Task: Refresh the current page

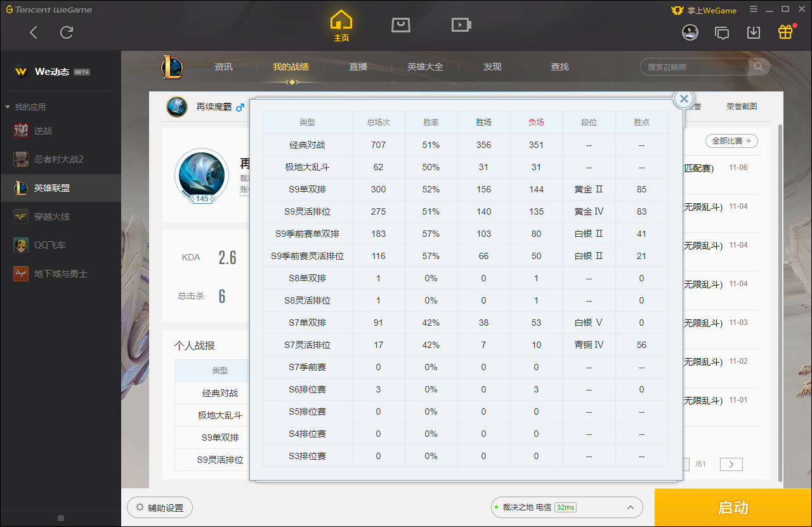Action: coord(67,32)
